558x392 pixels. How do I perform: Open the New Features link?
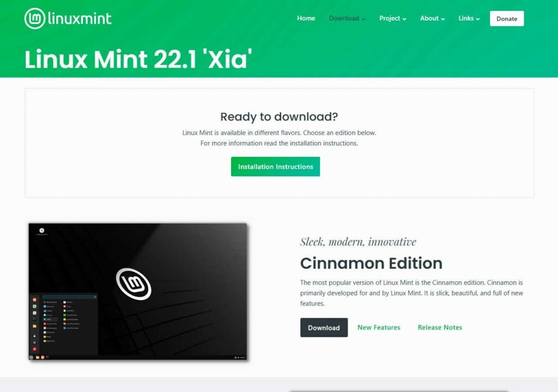point(379,327)
